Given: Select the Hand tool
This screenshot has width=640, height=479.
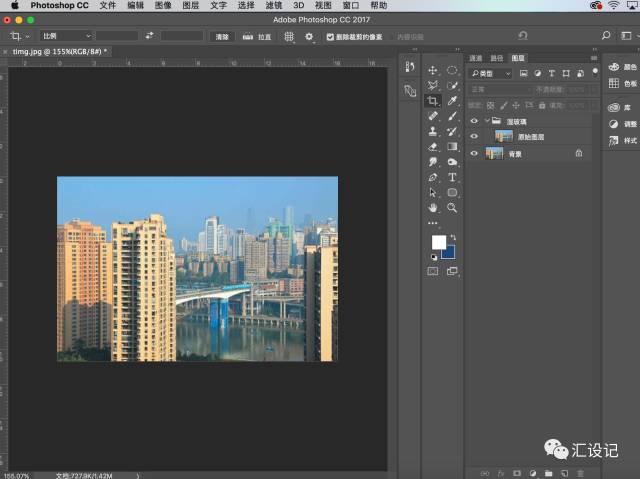Looking at the screenshot, I should [x=433, y=207].
